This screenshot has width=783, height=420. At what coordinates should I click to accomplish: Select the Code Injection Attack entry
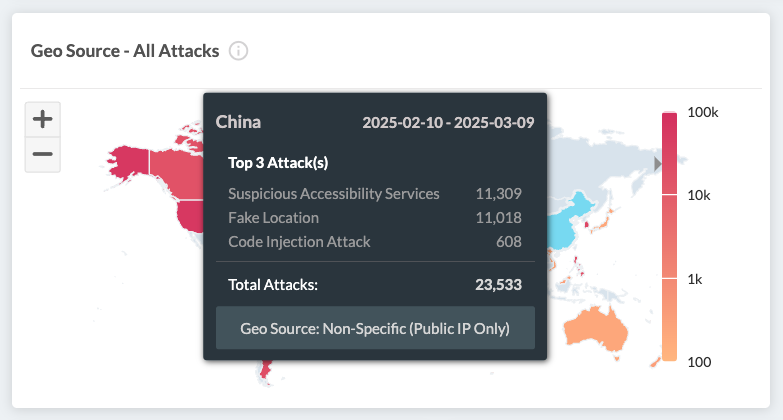pyautogui.click(x=375, y=241)
